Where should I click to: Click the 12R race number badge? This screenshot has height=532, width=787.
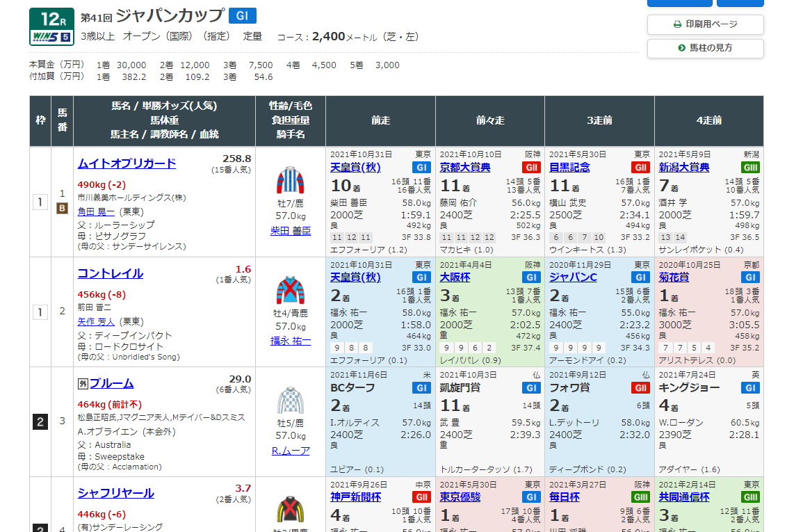pyautogui.click(x=51, y=19)
